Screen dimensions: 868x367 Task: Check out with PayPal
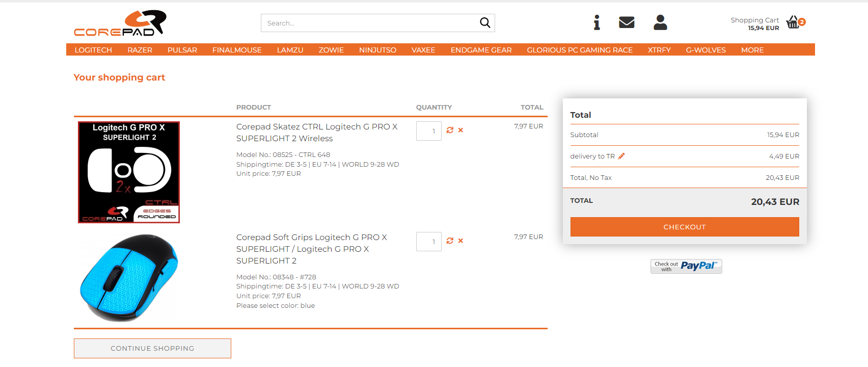[x=686, y=266]
